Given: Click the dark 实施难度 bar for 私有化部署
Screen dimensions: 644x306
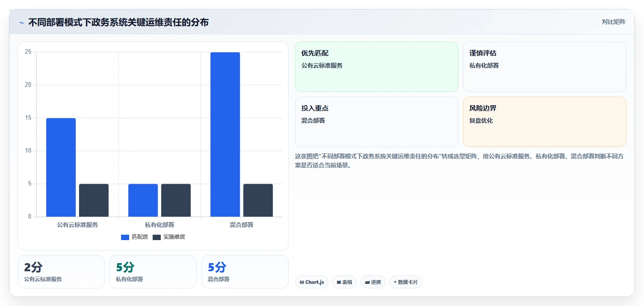Looking at the screenshot, I should pyautogui.click(x=176, y=200).
